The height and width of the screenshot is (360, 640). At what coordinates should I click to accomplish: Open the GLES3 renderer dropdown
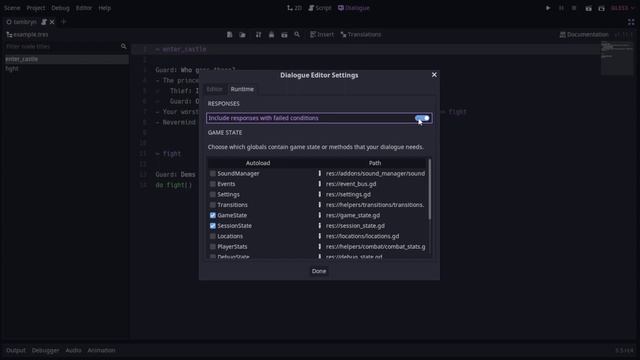[622, 8]
